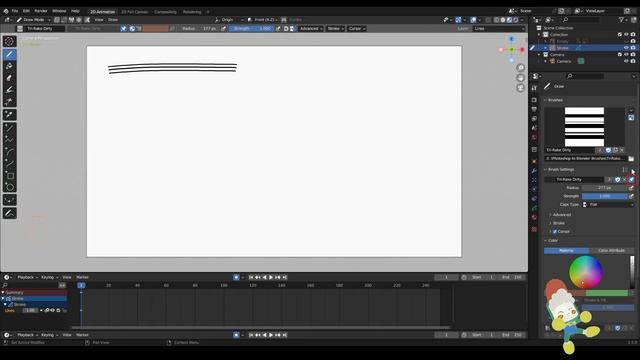Open the Front (X-Z) drawing plane dropdown
640x360 pixels.
pos(262,20)
